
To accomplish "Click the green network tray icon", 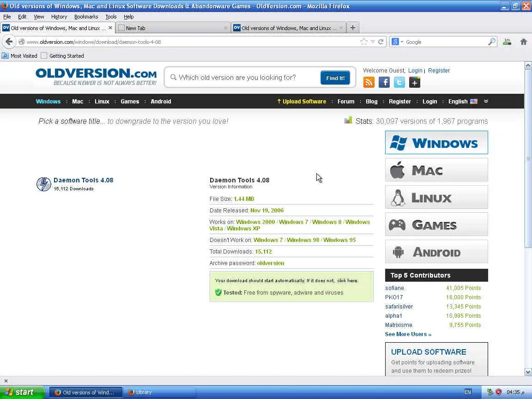I will [x=490, y=392].
